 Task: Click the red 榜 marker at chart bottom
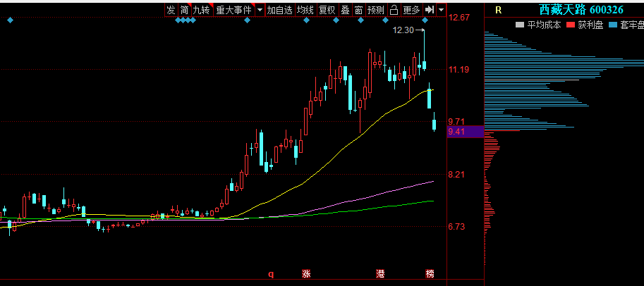point(430,273)
